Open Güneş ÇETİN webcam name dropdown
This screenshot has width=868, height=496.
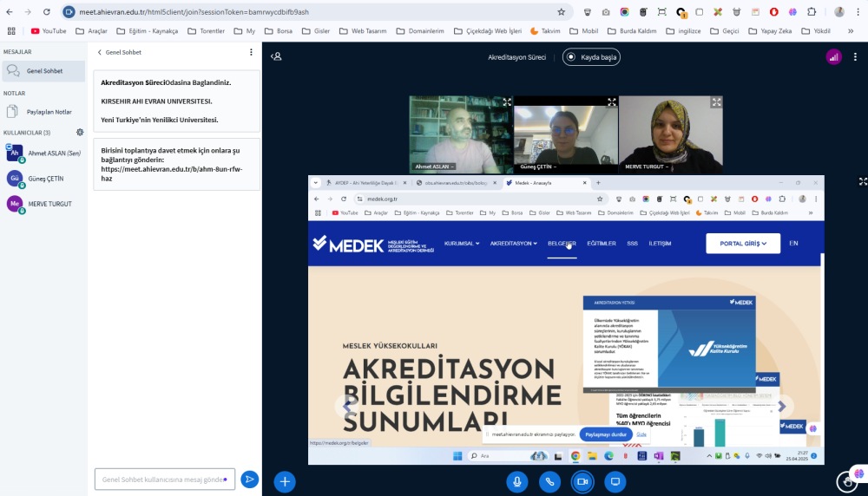click(538, 166)
